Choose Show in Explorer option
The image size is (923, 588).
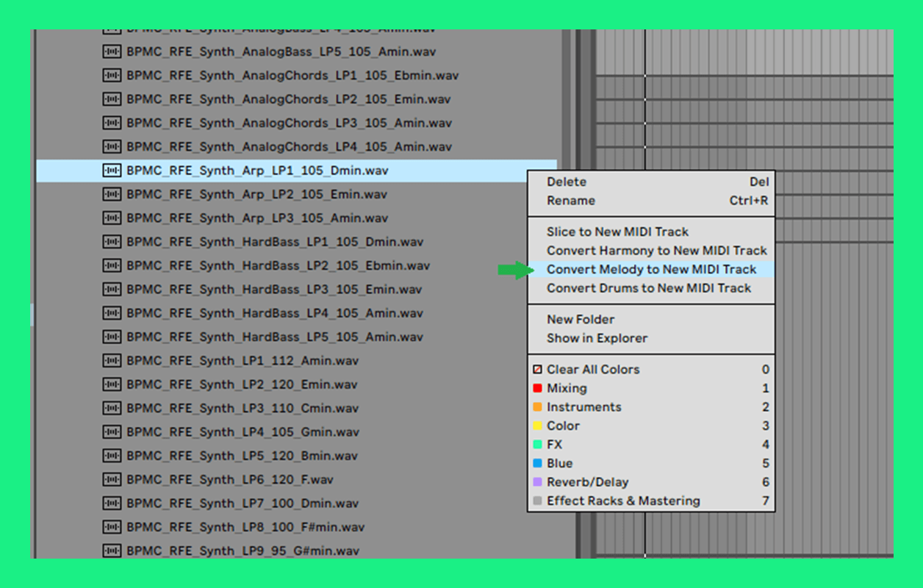597,338
